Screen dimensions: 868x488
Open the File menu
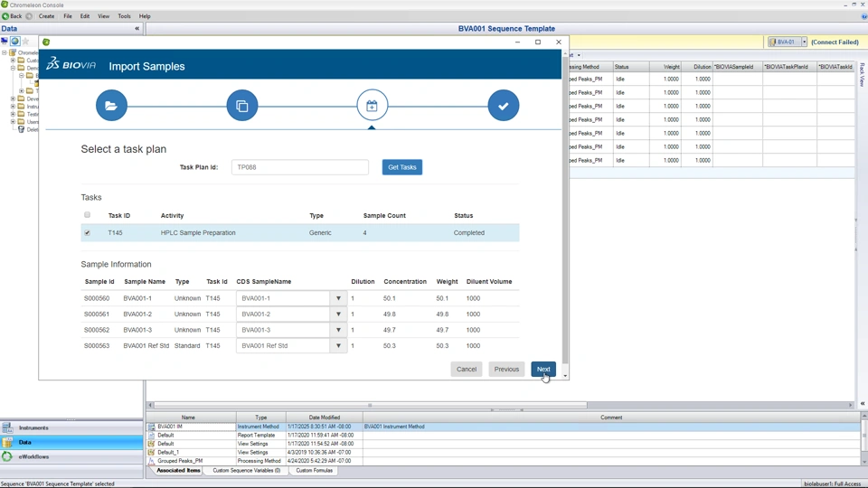68,16
